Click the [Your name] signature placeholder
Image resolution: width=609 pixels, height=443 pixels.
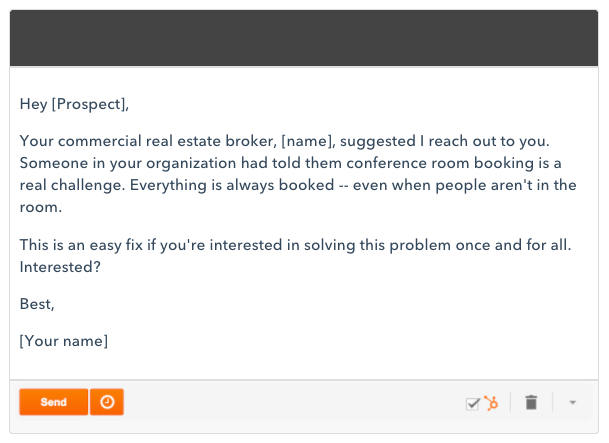pyautogui.click(x=64, y=341)
